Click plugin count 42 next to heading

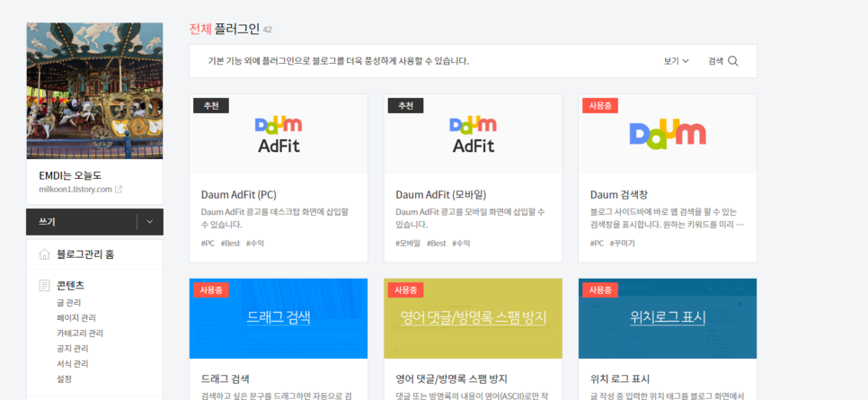(268, 30)
